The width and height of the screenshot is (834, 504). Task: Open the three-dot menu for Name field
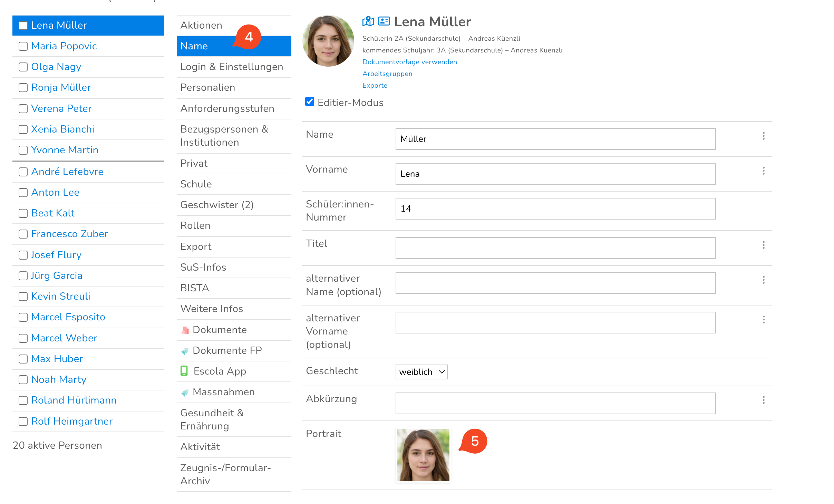click(764, 136)
